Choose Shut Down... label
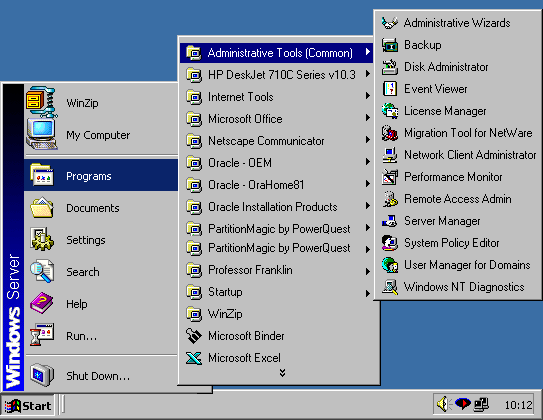543x420 pixels. 98,376
